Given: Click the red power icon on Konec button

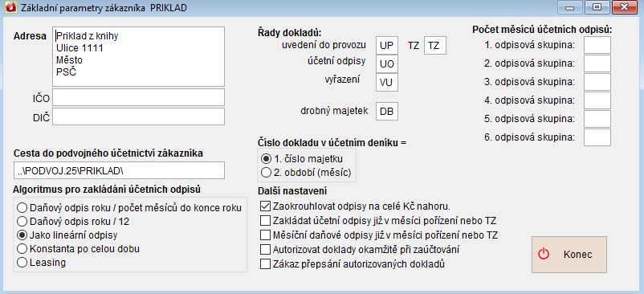Looking at the screenshot, I should coord(544,254).
